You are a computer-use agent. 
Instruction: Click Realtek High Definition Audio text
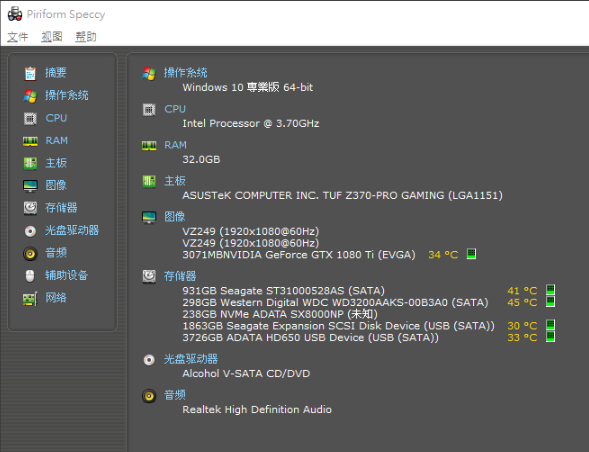pyautogui.click(x=257, y=410)
